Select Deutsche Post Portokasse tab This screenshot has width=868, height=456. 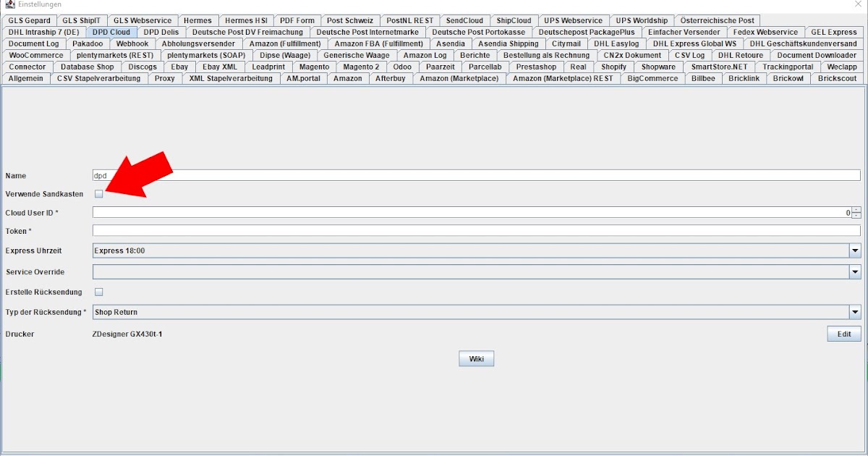click(x=479, y=32)
